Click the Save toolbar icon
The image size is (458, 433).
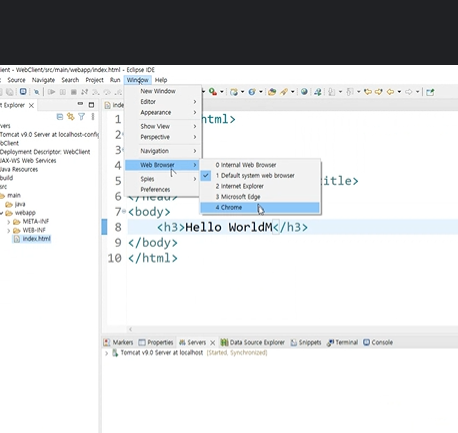tap(1, 92)
